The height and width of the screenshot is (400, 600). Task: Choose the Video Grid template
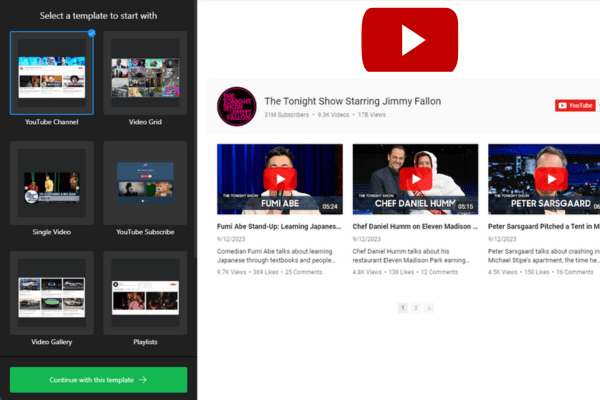[146, 73]
